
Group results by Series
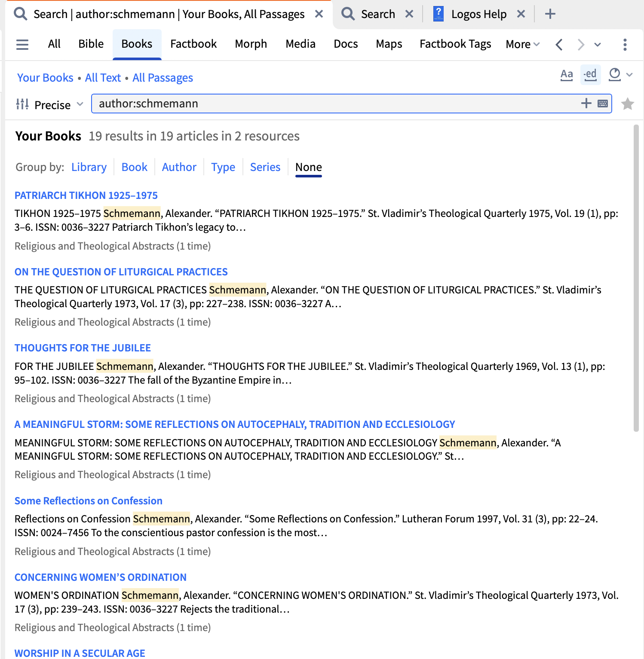[x=265, y=167]
